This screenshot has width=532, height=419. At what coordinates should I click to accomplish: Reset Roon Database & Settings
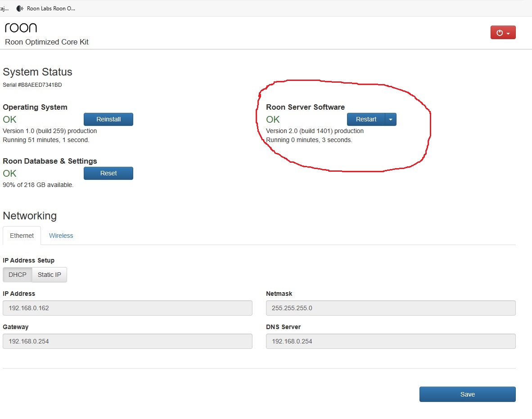[x=108, y=173]
